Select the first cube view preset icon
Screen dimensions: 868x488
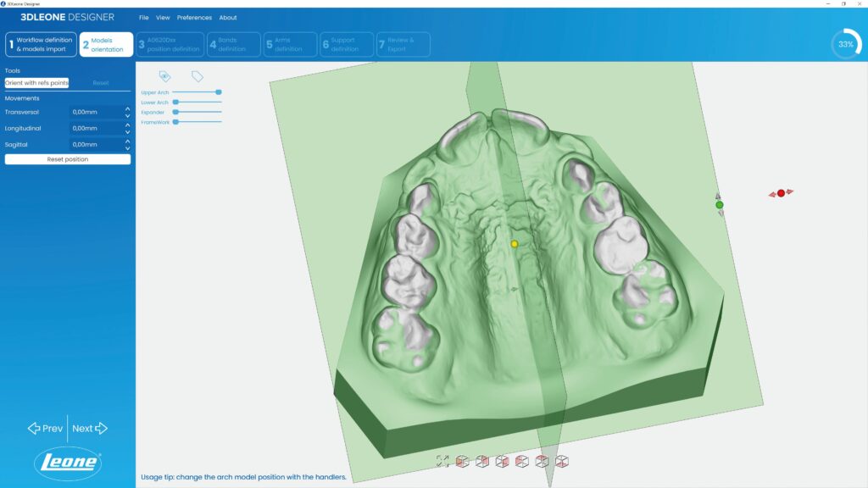pos(462,461)
